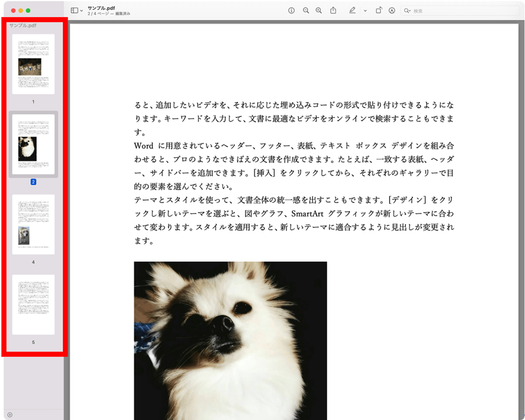
Task: Click the paragraph beginning with Word
Action: tap(294, 166)
